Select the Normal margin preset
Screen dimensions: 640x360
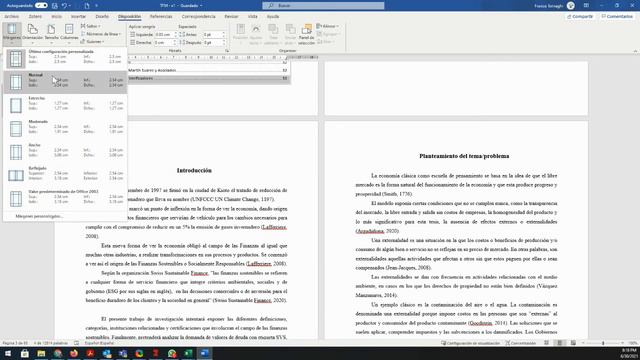coord(65,82)
